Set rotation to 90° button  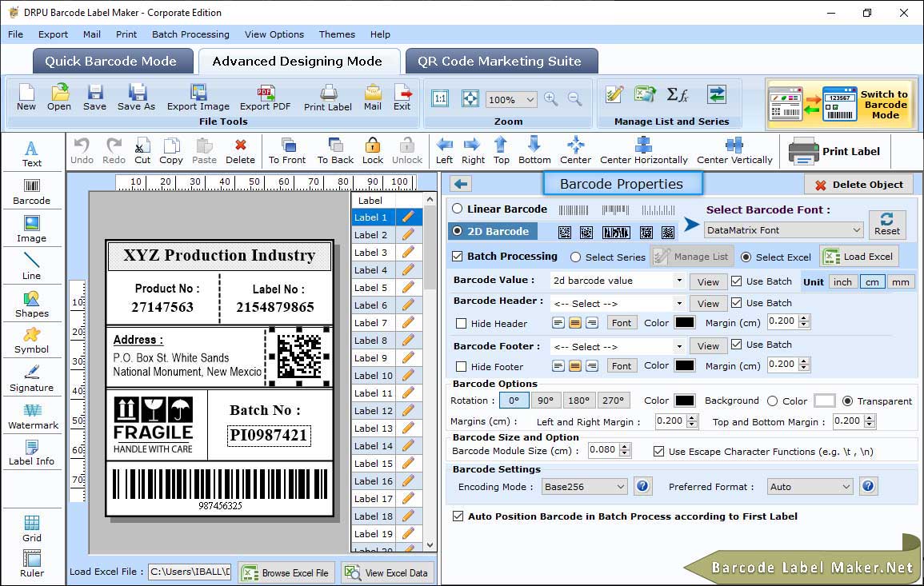[546, 401]
